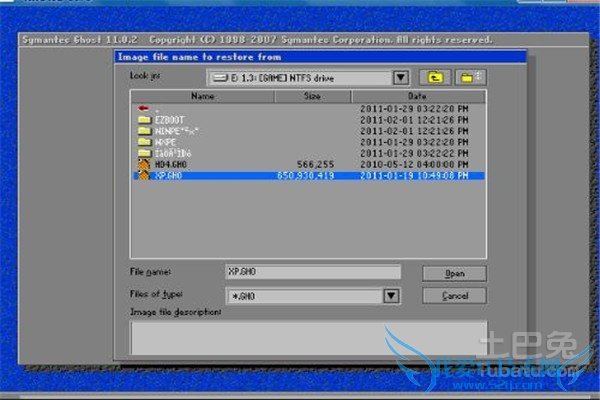Screen dimensions: 600x400
Task: Sort files by Name column header
Action: pos(202,96)
